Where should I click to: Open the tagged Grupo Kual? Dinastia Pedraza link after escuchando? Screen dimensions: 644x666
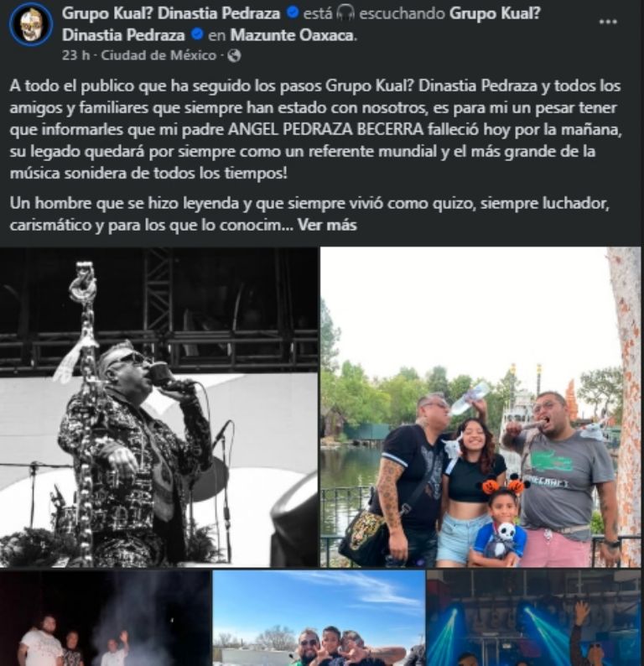tap(301, 23)
